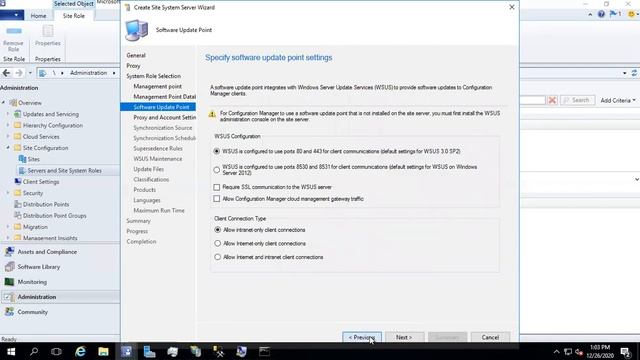Select Servers and Site System Roles
The width and height of the screenshot is (640, 360).
(64, 171)
